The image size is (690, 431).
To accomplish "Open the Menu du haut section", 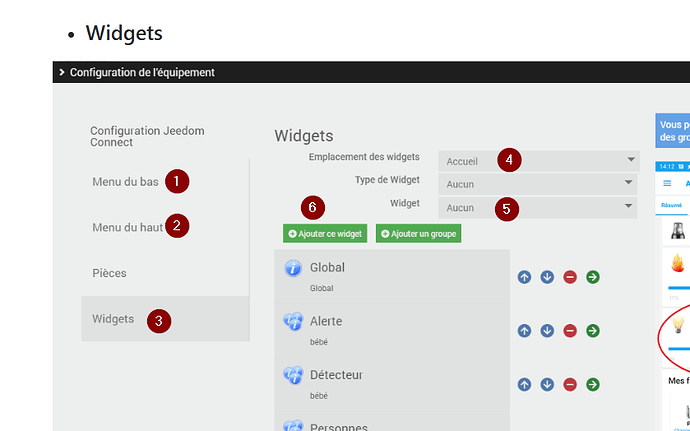I will point(128,227).
